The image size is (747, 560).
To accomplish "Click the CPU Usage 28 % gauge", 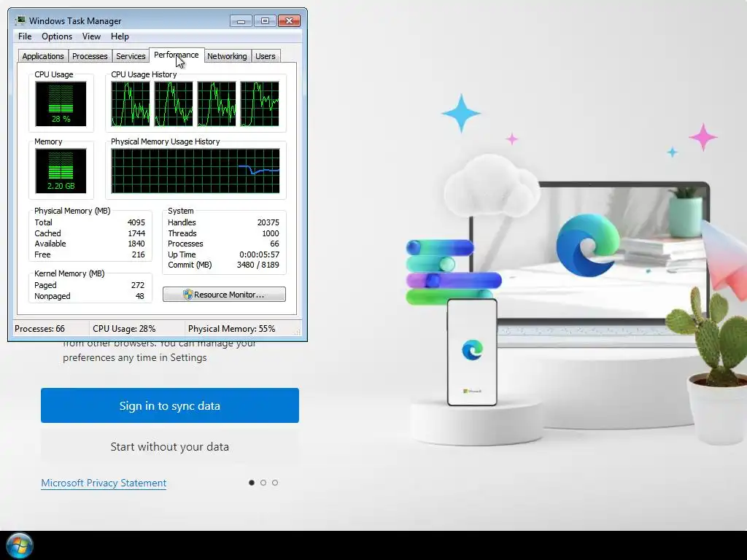I will click(61, 104).
